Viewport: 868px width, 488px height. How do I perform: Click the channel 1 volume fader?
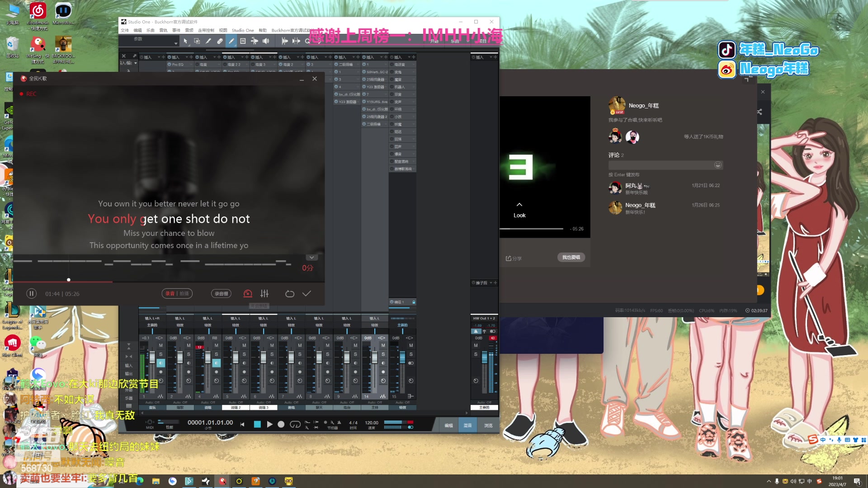(152, 357)
